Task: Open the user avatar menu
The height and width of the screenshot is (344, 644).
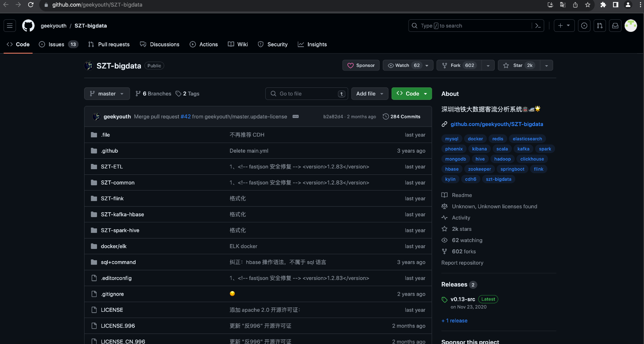Action: [631, 26]
